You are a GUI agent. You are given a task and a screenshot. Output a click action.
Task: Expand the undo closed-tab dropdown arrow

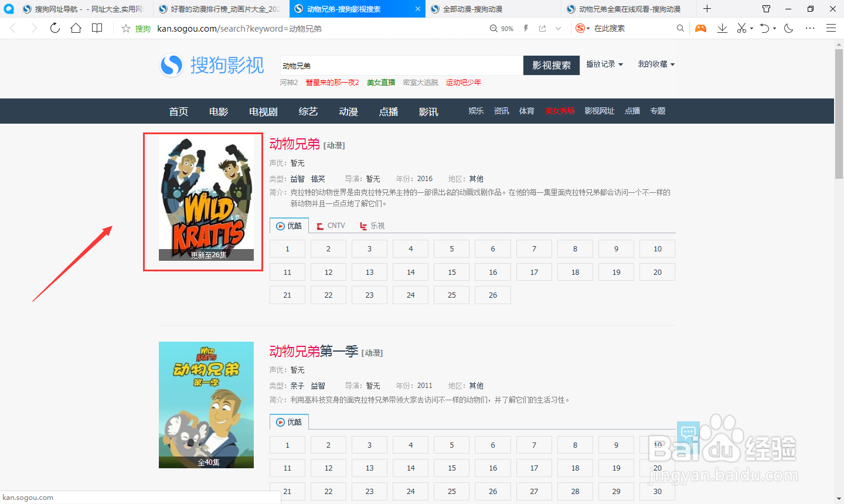[x=775, y=29]
